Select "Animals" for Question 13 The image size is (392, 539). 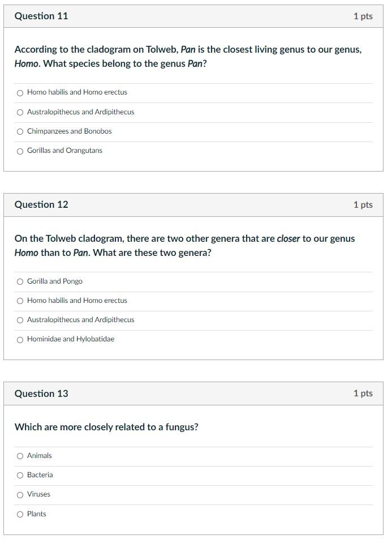click(x=20, y=456)
